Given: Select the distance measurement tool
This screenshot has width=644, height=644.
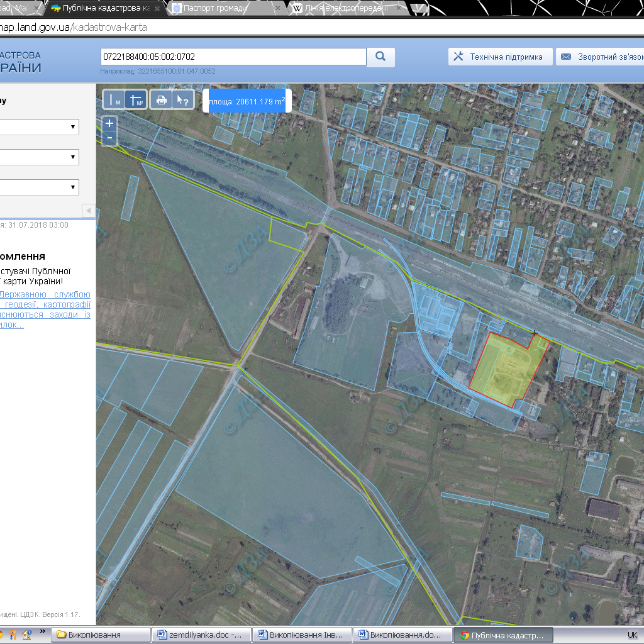Looking at the screenshot, I should pyautogui.click(x=114, y=100).
